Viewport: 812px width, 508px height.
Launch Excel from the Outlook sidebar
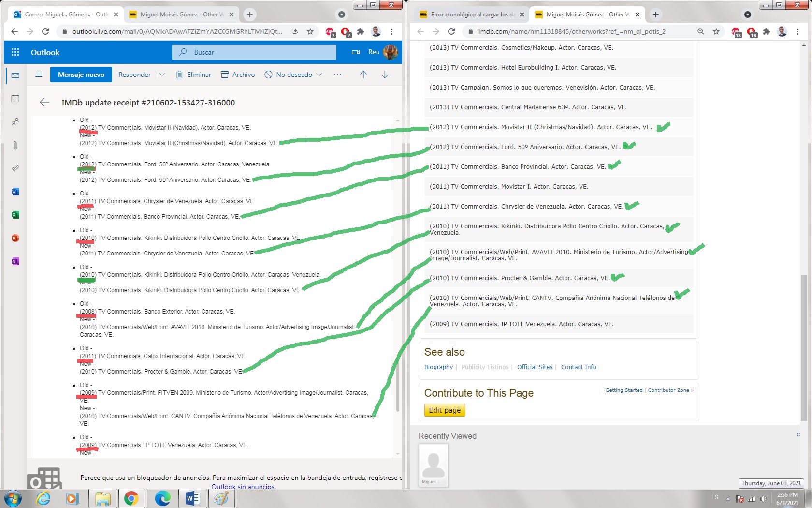[x=15, y=215]
